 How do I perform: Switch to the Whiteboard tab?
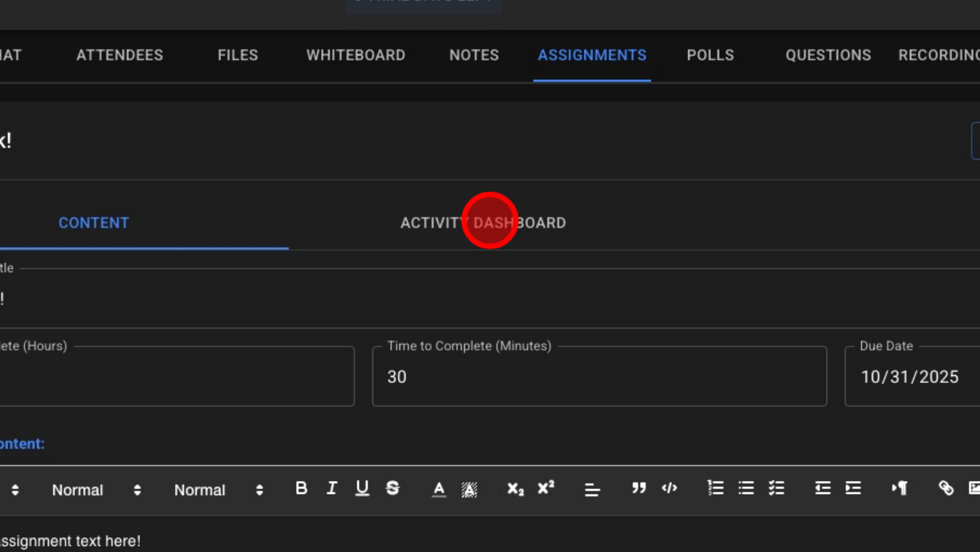click(356, 55)
